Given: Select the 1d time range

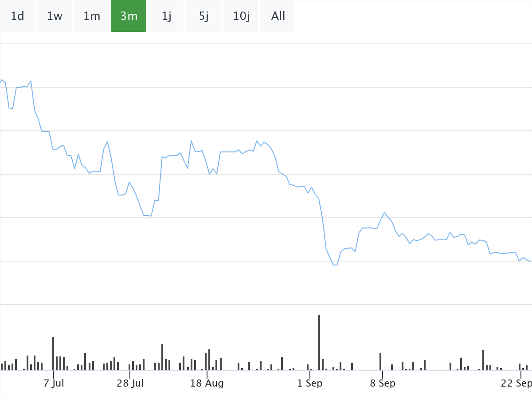Looking at the screenshot, I should click(x=17, y=16).
